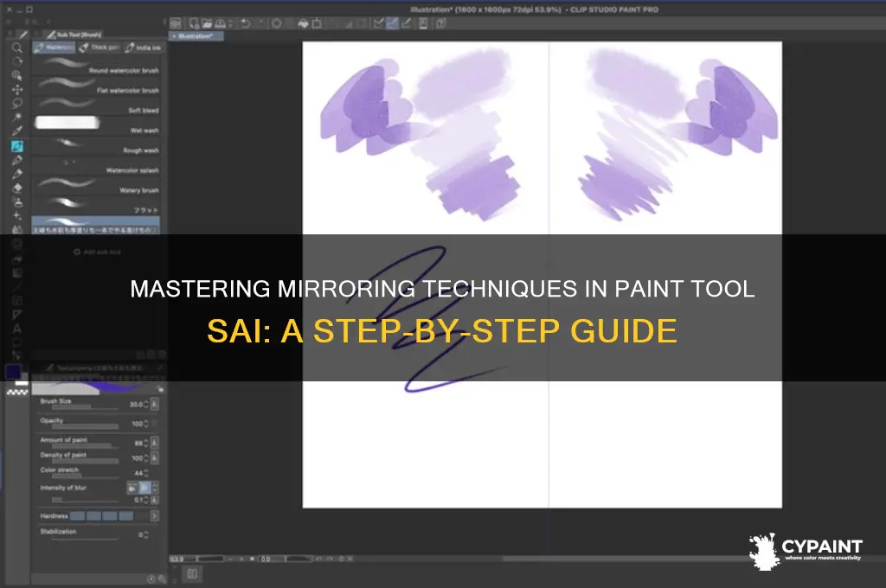Select the Round watercolor brush

click(x=96, y=66)
